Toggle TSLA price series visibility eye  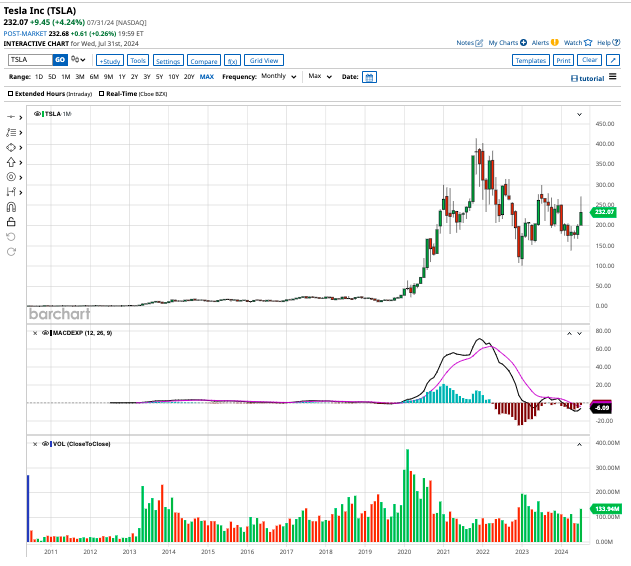pos(38,115)
